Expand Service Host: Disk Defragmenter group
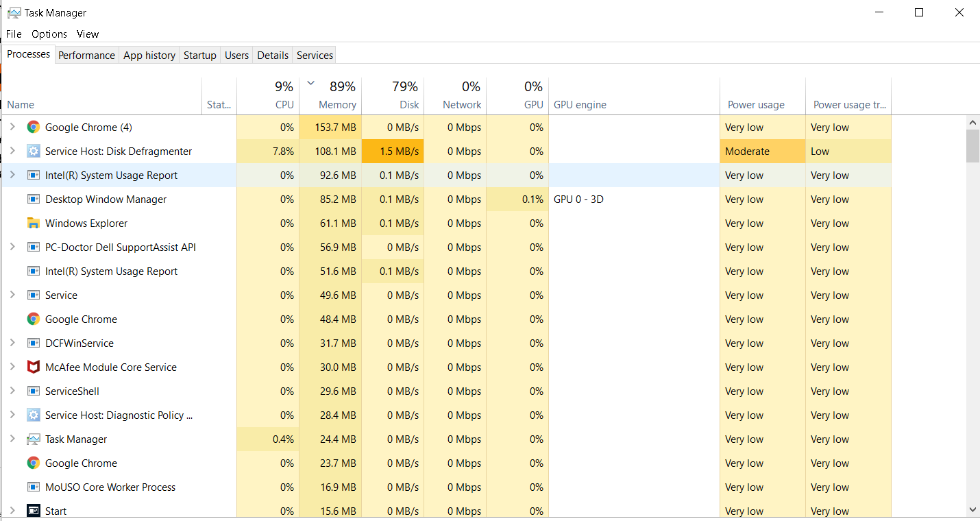Screen dimensions: 980x521 coord(12,151)
